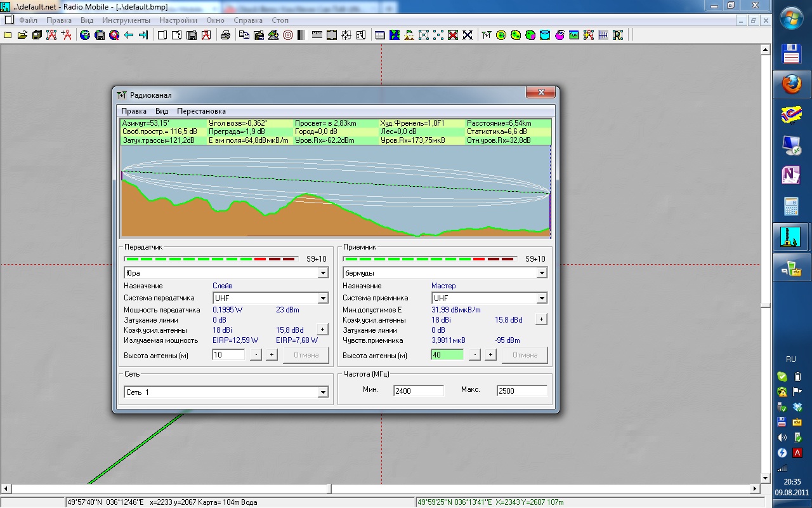Click the open folder toolbar icon
This screenshot has width=812, height=508.
click(x=22, y=36)
